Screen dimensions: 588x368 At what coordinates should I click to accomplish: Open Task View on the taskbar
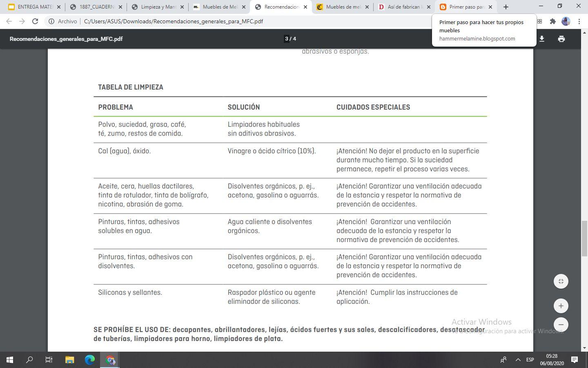49,360
